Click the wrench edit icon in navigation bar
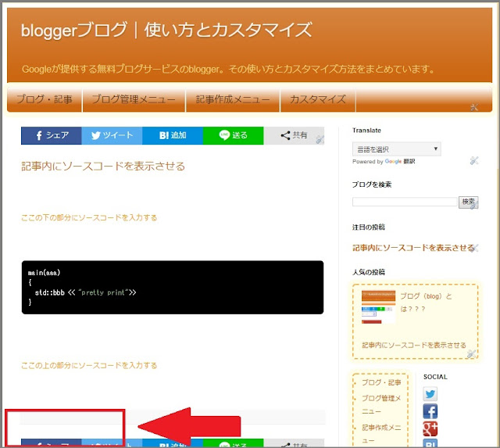 pos(474,108)
